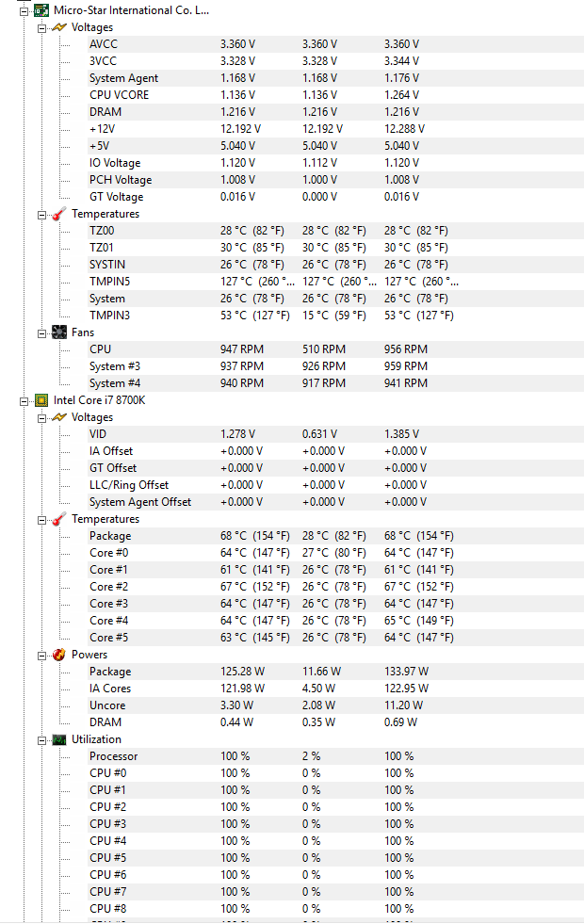This screenshot has height=924, width=584.
Task: Collapse the Temperatures section under Micro-Star
Action: pos(41,215)
